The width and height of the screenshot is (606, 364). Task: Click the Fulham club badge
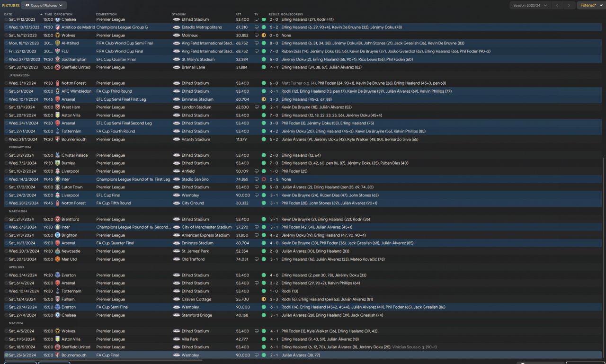(57, 299)
